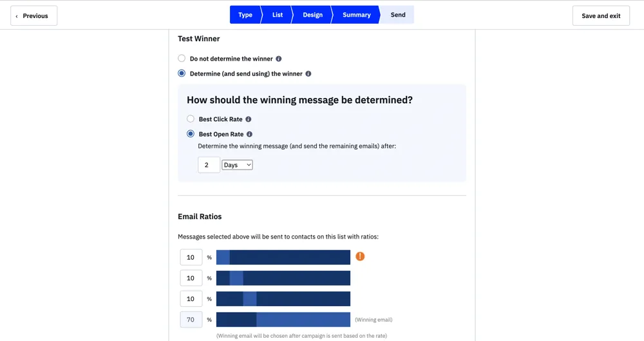The height and width of the screenshot is (341, 644).
Task: Click the second email ratio percentage field
Action: (x=191, y=278)
